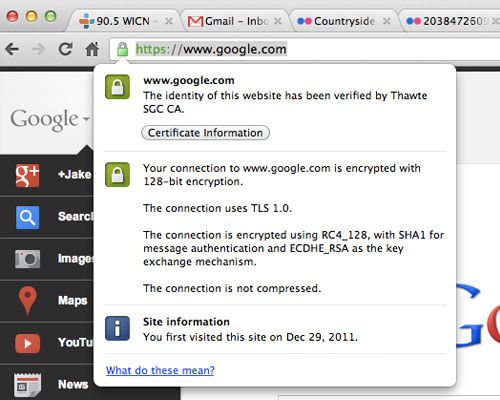Click the blue Site information icon

pos(117,328)
